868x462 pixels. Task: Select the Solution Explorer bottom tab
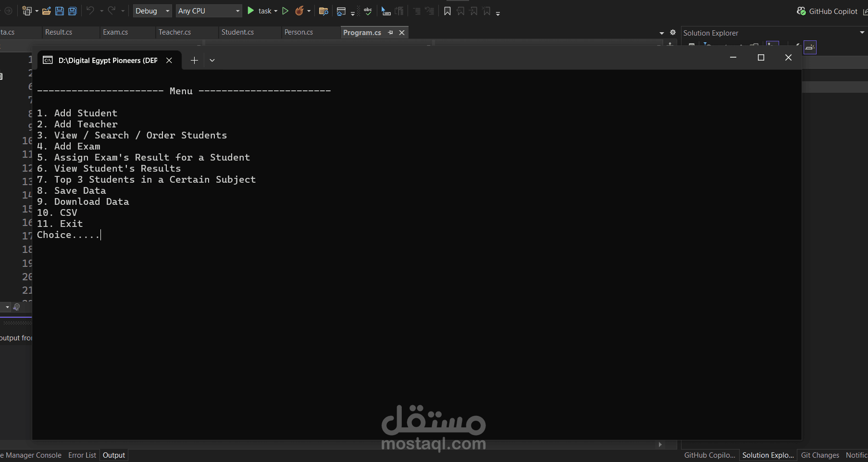(x=768, y=455)
